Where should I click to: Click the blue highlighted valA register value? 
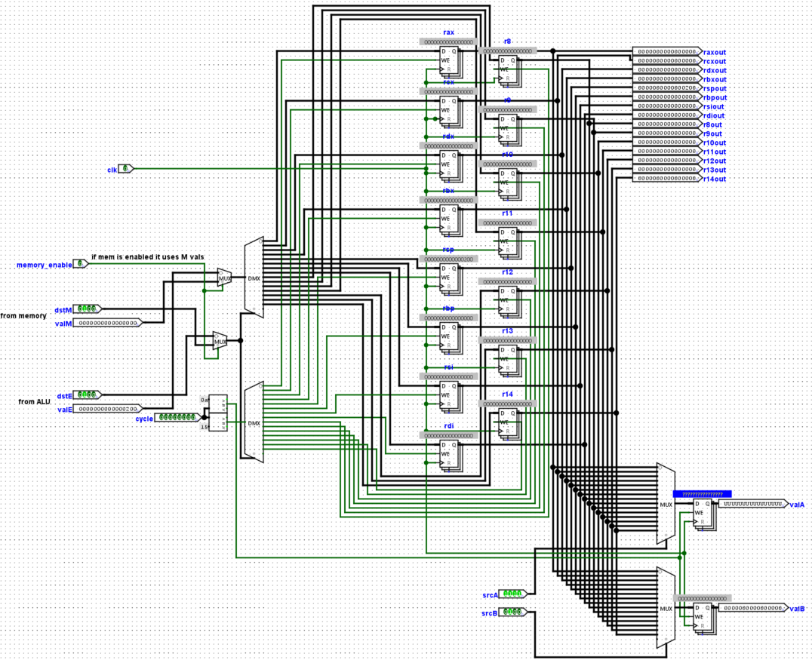tap(703, 494)
